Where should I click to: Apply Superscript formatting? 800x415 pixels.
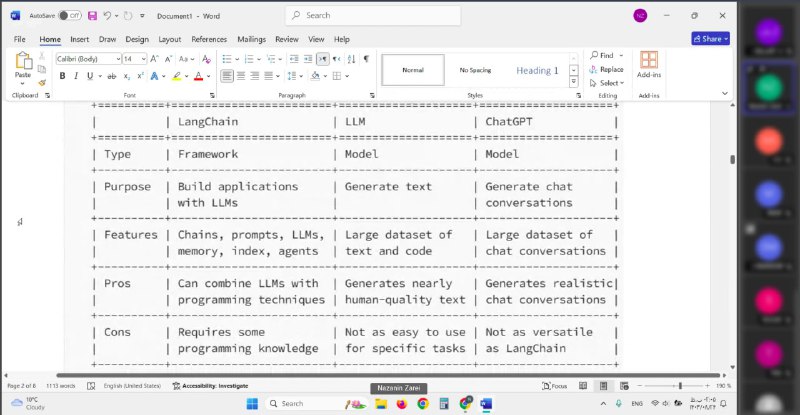tap(140, 76)
